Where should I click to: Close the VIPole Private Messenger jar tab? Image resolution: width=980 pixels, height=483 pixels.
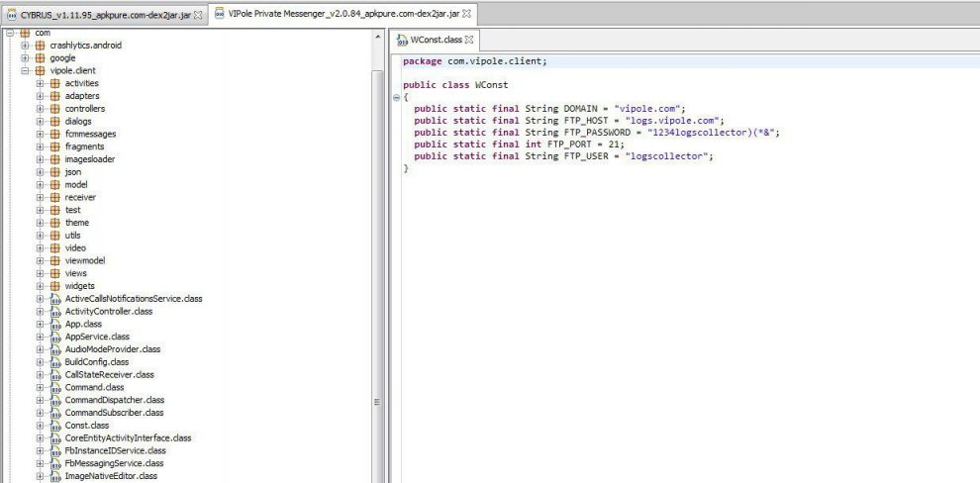[466, 14]
